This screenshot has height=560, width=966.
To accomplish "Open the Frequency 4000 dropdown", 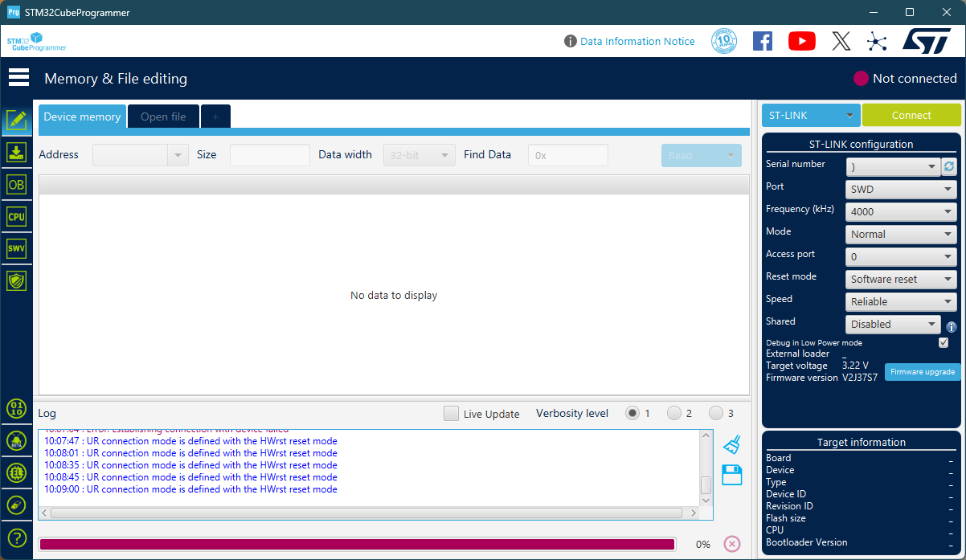I will [901, 211].
